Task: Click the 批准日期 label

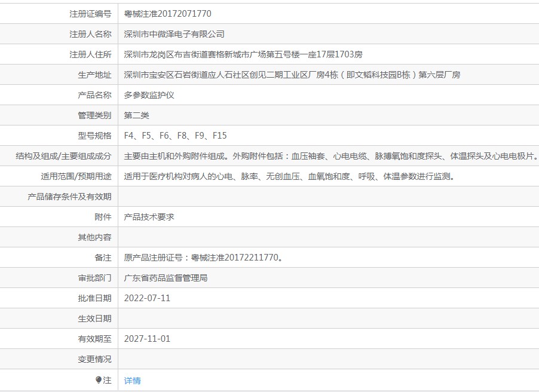Action: 94,298
